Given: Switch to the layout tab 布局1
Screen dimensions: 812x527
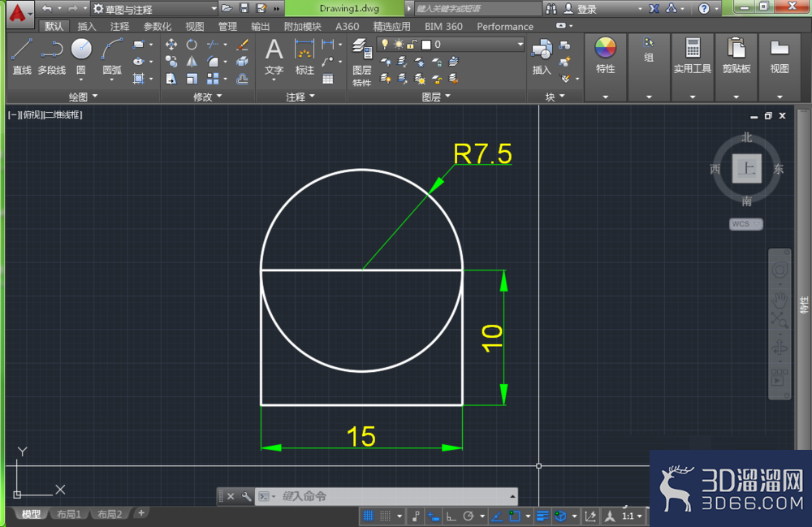Looking at the screenshot, I should pyautogui.click(x=69, y=514).
